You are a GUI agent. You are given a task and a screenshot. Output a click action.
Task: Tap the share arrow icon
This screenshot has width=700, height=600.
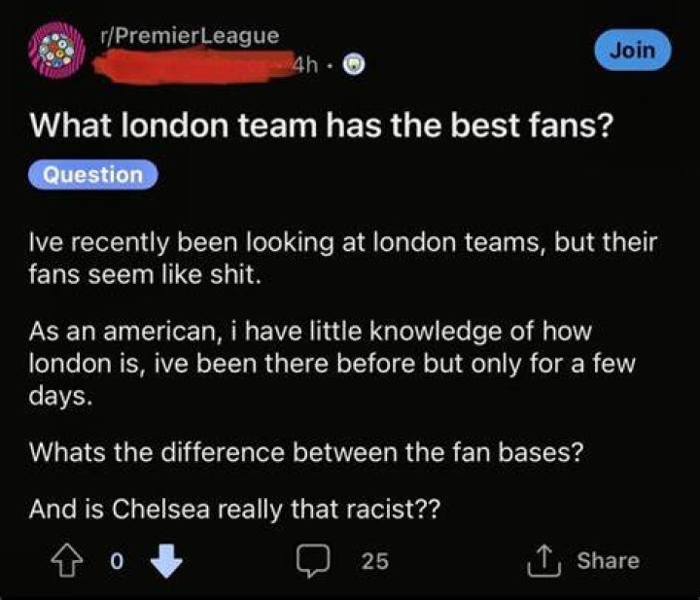tap(543, 561)
